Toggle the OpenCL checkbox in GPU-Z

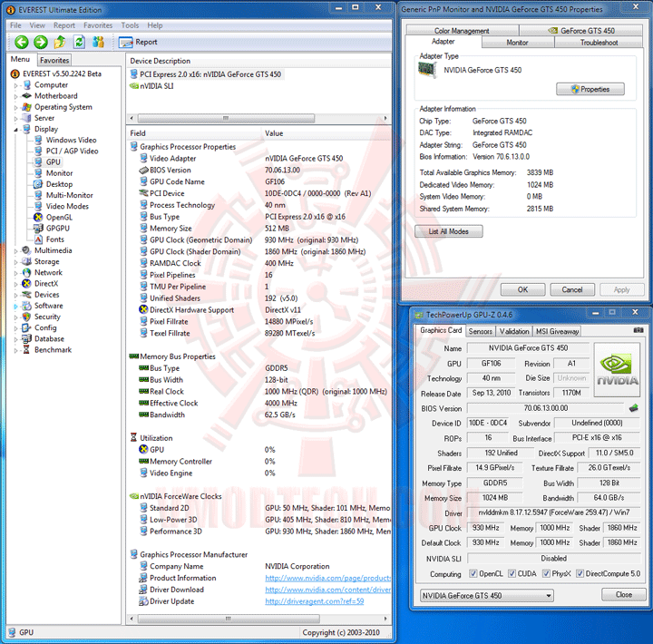point(473,573)
